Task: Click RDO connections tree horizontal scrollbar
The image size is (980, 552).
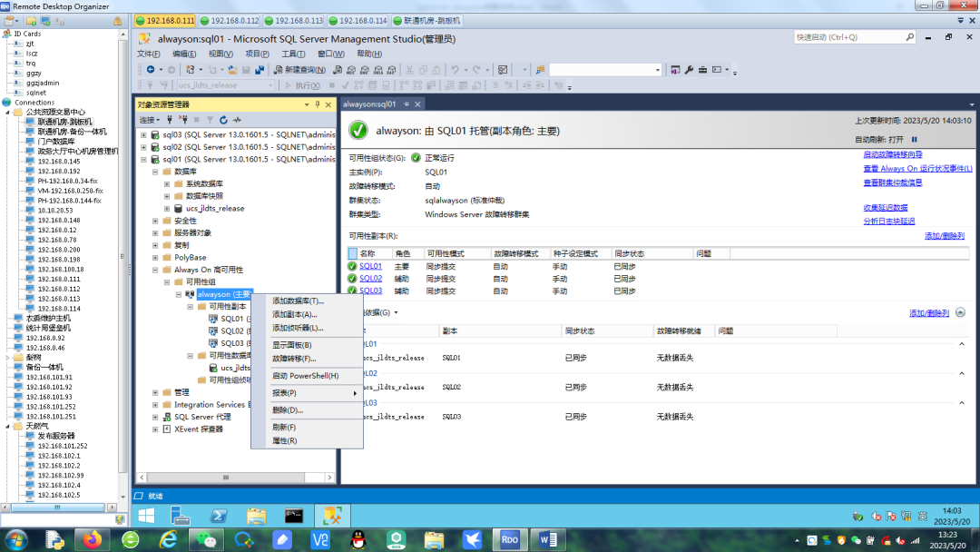Action: (58, 508)
